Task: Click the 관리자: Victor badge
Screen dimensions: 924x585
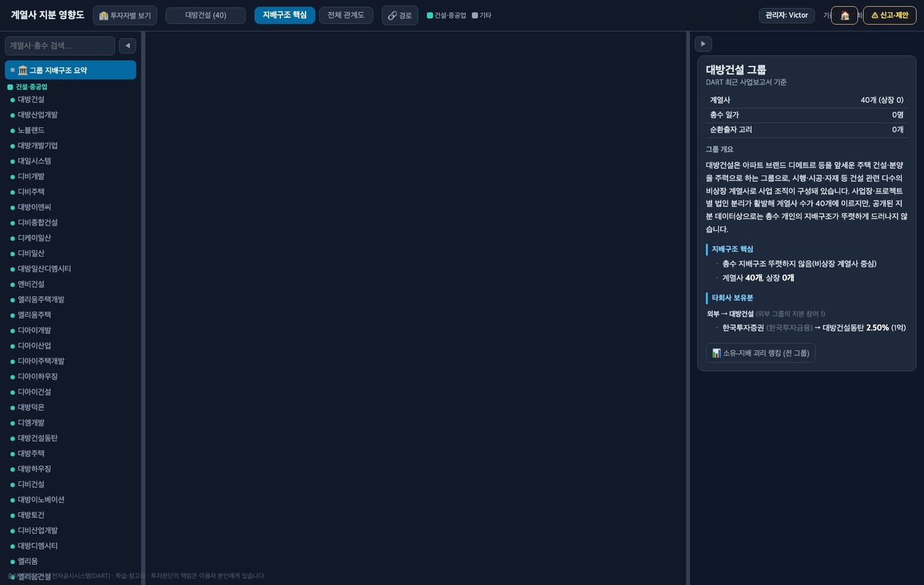Action: [787, 15]
